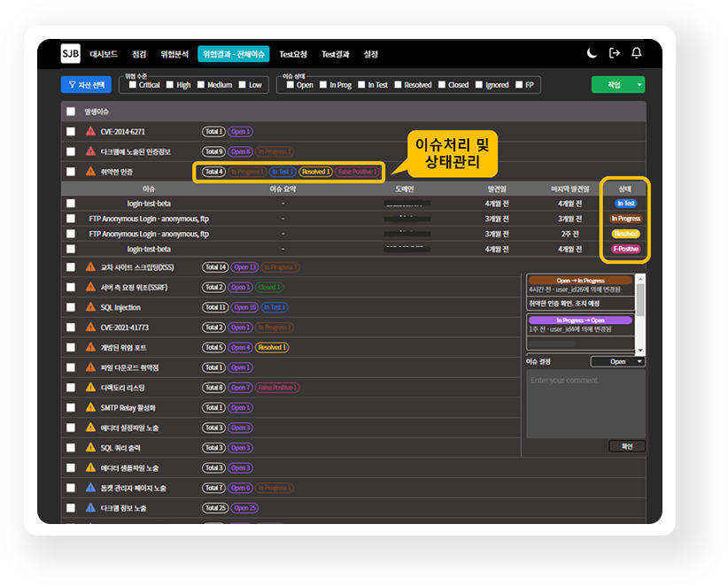The width and height of the screenshot is (728, 586).
Task: Open notifications via the bell icon
Action: (636, 54)
